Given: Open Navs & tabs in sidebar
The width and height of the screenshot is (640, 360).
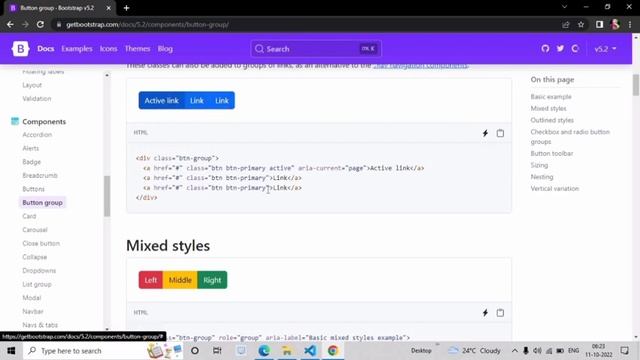Looking at the screenshot, I should (x=40, y=325).
